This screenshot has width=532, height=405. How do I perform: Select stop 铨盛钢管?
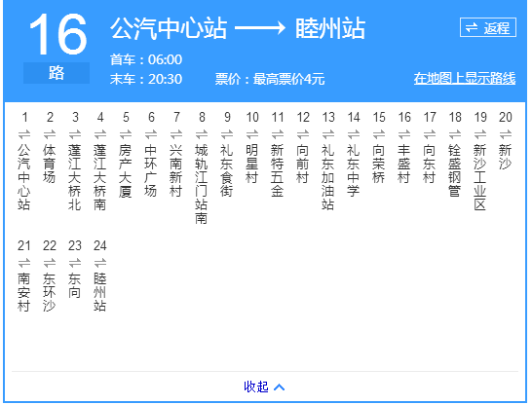(455, 170)
